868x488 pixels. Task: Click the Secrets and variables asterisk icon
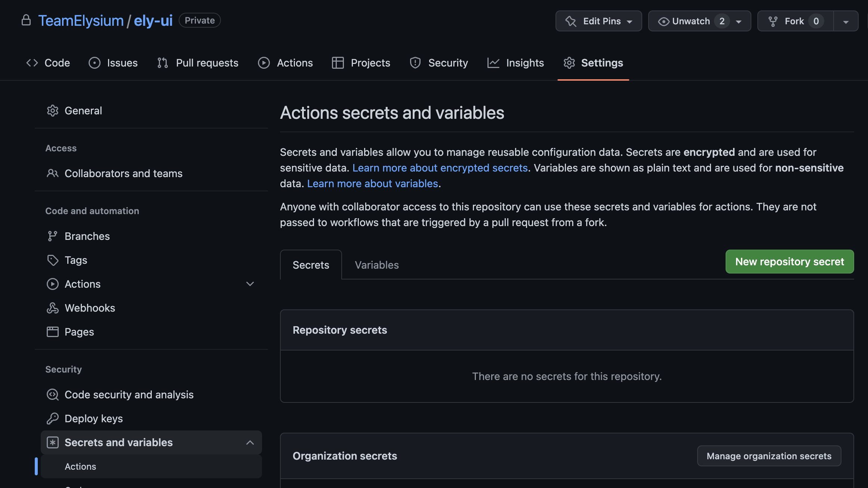[x=53, y=442]
